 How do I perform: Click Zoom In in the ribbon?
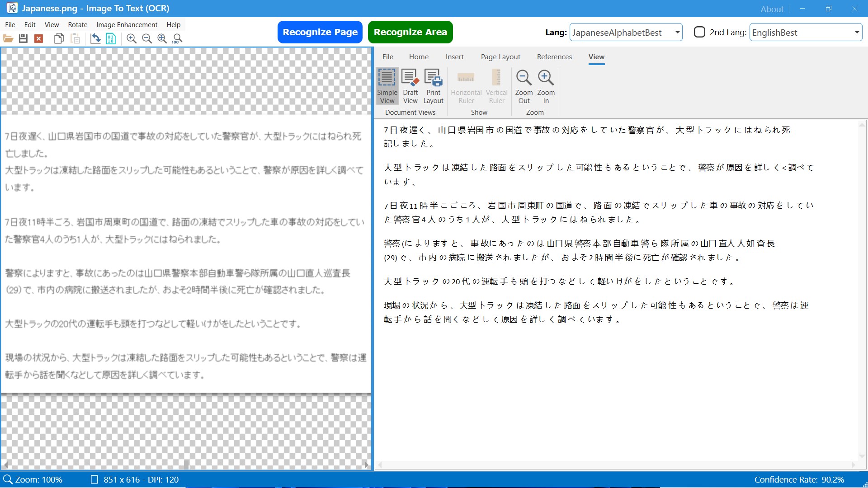pyautogui.click(x=546, y=86)
